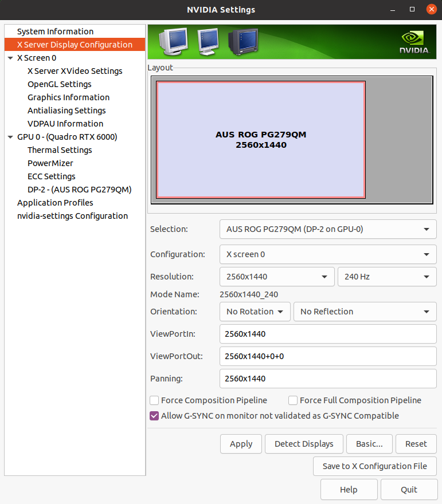Uncheck Allow G-SYNC on non-validated monitor
442x504 pixels.
pyautogui.click(x=154, y=416)
